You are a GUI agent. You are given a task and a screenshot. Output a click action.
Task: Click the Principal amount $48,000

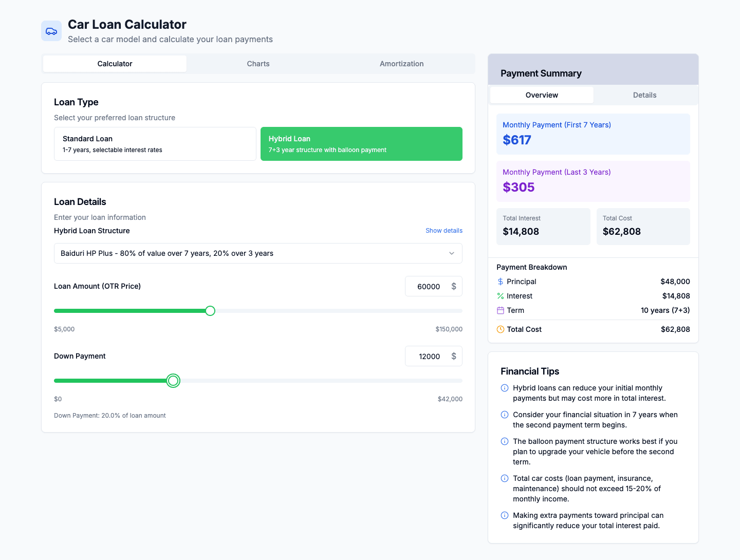coord(675,282)
